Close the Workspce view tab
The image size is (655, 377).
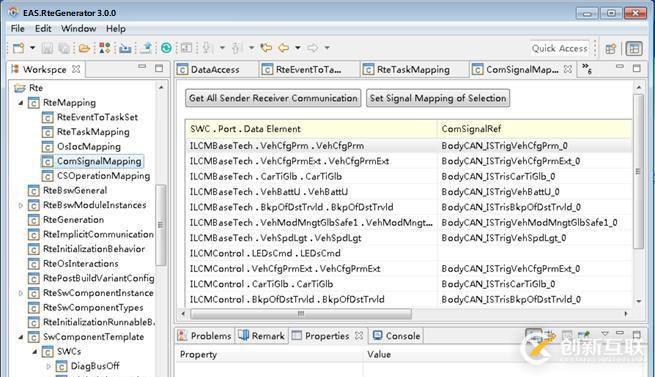point(76,69)
